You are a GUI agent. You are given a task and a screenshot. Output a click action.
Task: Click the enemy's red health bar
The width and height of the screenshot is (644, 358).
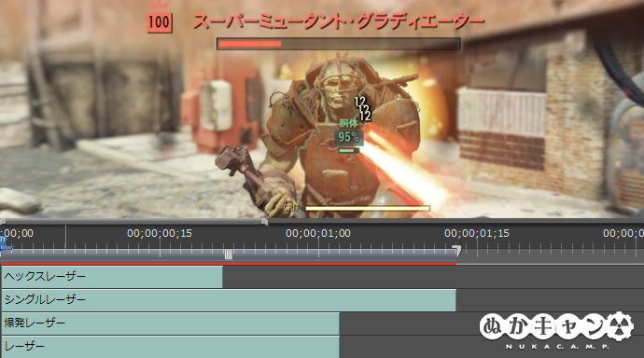pyautogui.click(x=338, y=44)
